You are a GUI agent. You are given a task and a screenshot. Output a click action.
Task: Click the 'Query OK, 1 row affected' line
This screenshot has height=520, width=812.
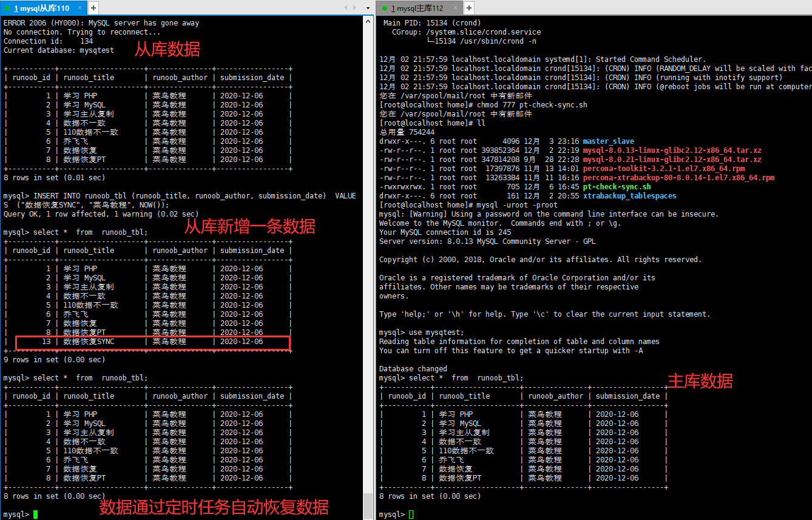tap(101, 214)
